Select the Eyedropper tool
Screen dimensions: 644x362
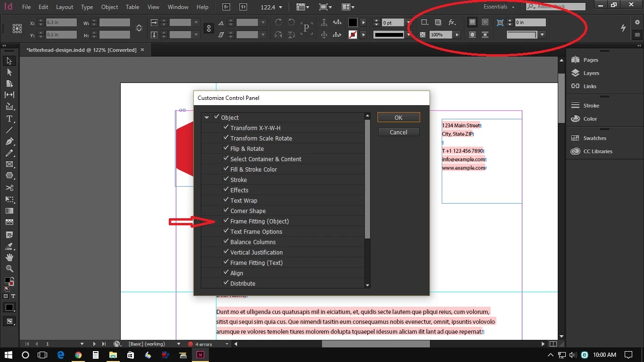9,246
